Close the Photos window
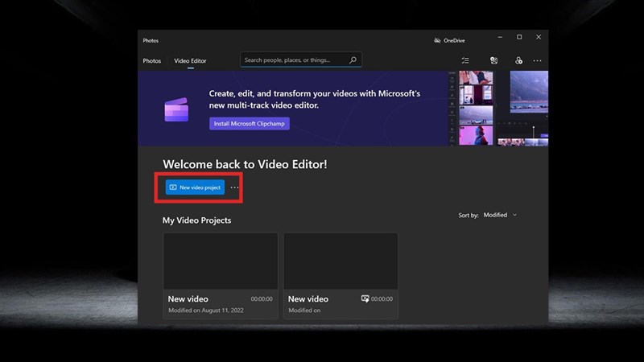 (x=539, y=37)
